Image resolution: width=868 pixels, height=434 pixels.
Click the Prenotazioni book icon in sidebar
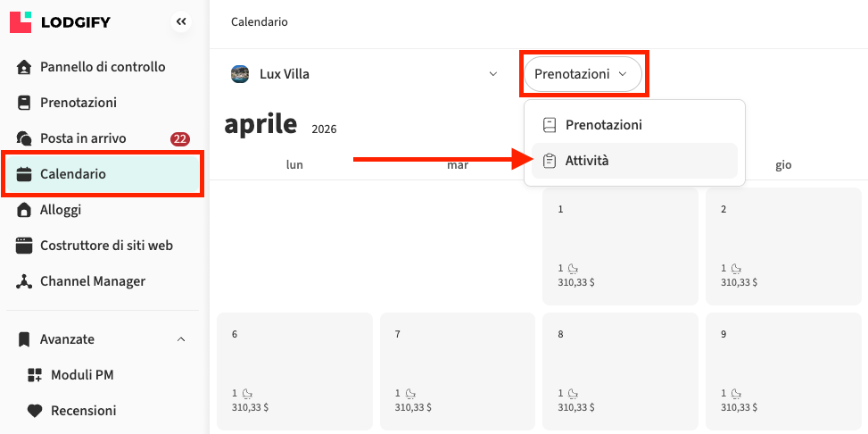pyautogui.click(x=24, y=103)
